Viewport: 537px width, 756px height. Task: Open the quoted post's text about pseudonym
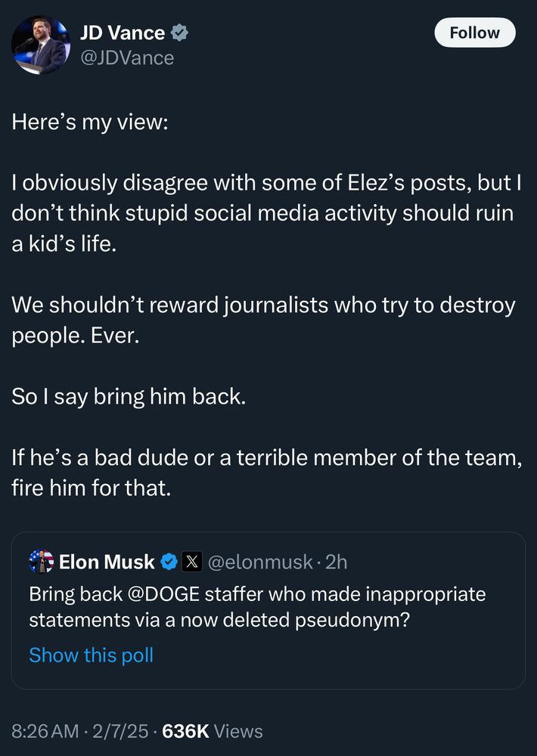(x=257, y=607)
